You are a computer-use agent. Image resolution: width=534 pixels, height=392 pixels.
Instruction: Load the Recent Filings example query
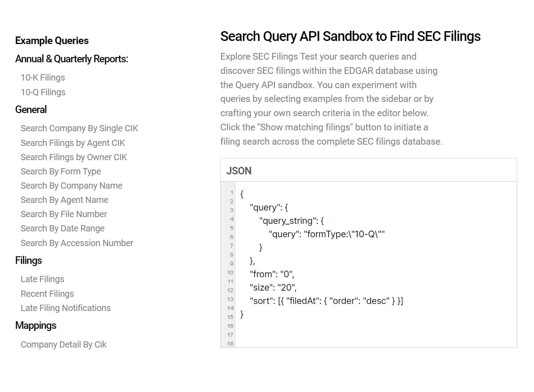[47, 294]
